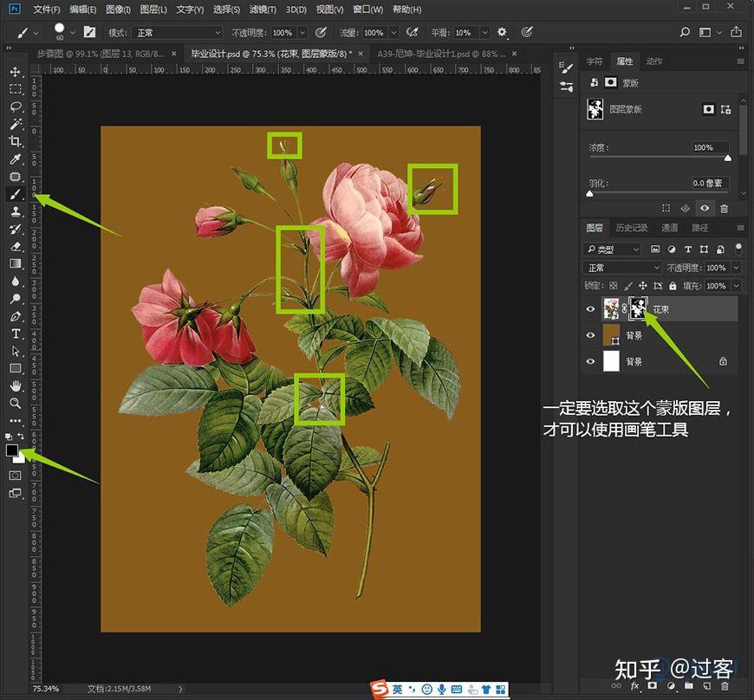The image size is (754, 700).
Task: Open smoothing options gear
Action: click(x=502, y=32)
